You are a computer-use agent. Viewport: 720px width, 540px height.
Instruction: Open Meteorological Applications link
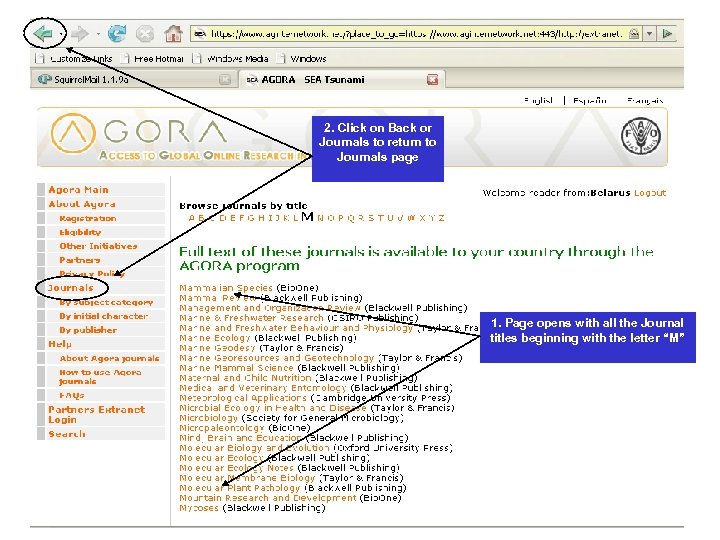pyautogui.click(x=243, y=398)
